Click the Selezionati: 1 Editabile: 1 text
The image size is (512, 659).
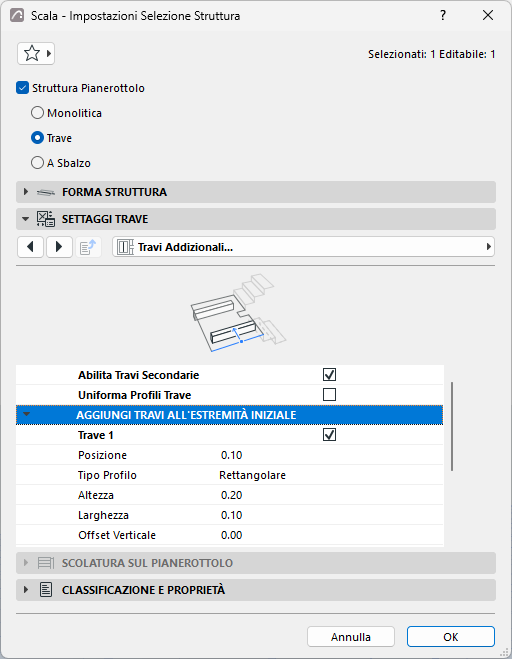pyautogui.click(x=432, y=54)
